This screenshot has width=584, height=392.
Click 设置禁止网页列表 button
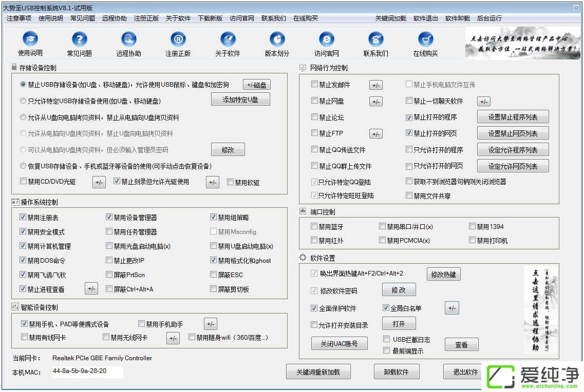tap(513, 133)
